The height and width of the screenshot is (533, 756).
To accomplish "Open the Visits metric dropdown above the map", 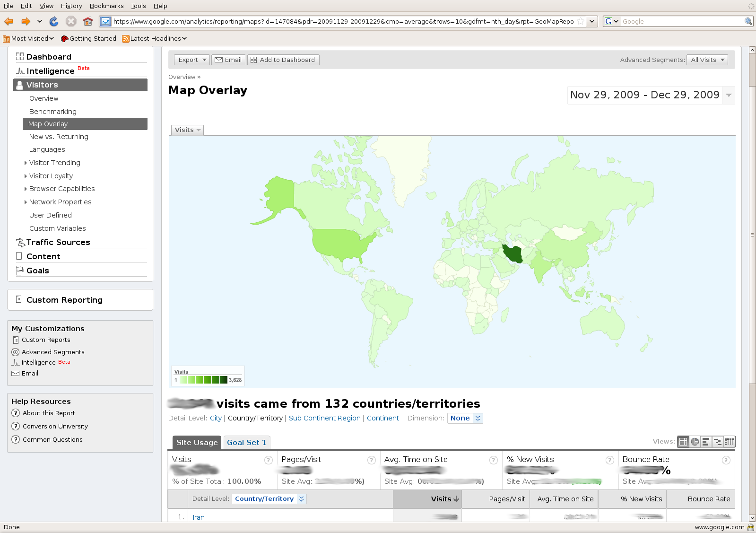I will (x=187, y=130).
